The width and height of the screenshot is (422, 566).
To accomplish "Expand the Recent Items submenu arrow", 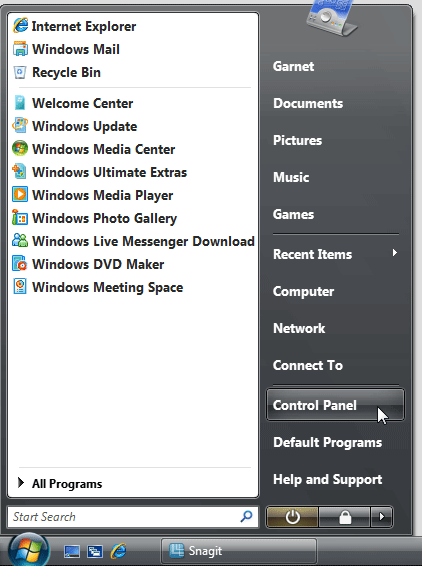I will pos(395,253).
